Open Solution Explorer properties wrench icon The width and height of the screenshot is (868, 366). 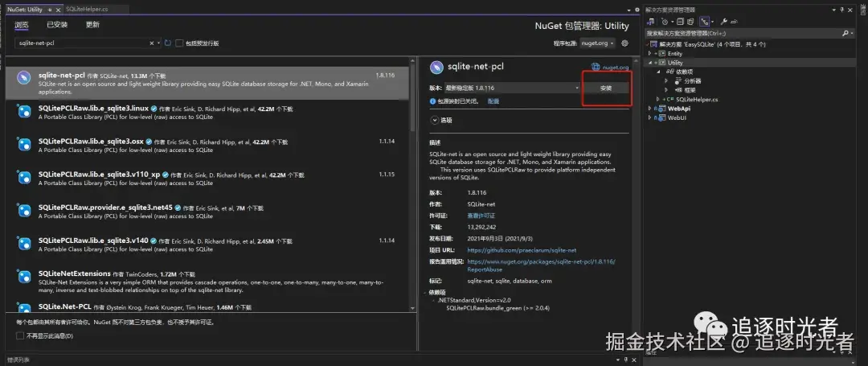pyautogui.click(x=723, y=22)
